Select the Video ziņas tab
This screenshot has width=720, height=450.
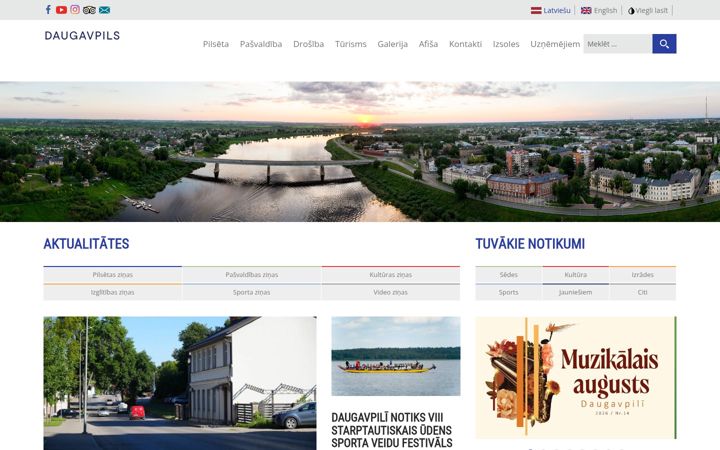(x=391, y=292)
